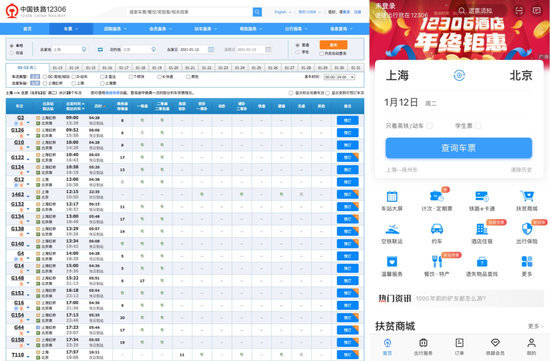Screen dimensions: 550x361
Task: Switch to the 01-13 date tab
Action: tap(57, 68)
